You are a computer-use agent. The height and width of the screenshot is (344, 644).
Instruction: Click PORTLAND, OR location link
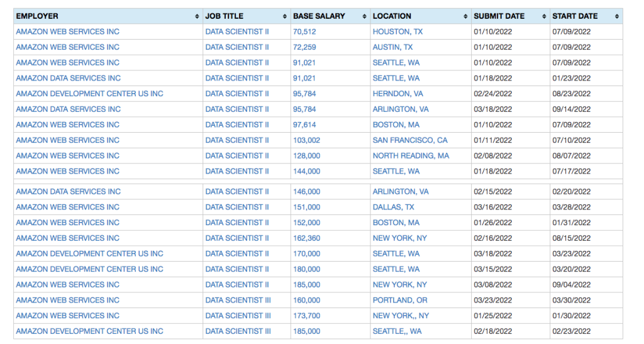point(399,301)
